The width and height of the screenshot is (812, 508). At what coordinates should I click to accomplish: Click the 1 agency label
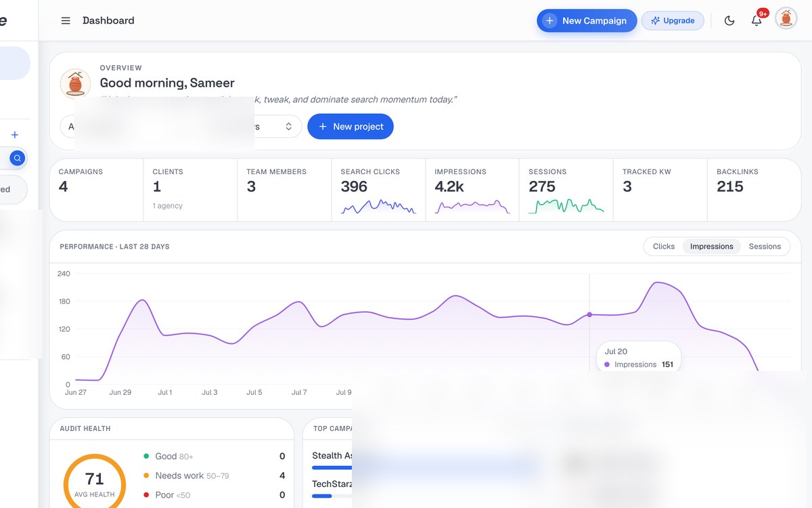coord(168,206)
